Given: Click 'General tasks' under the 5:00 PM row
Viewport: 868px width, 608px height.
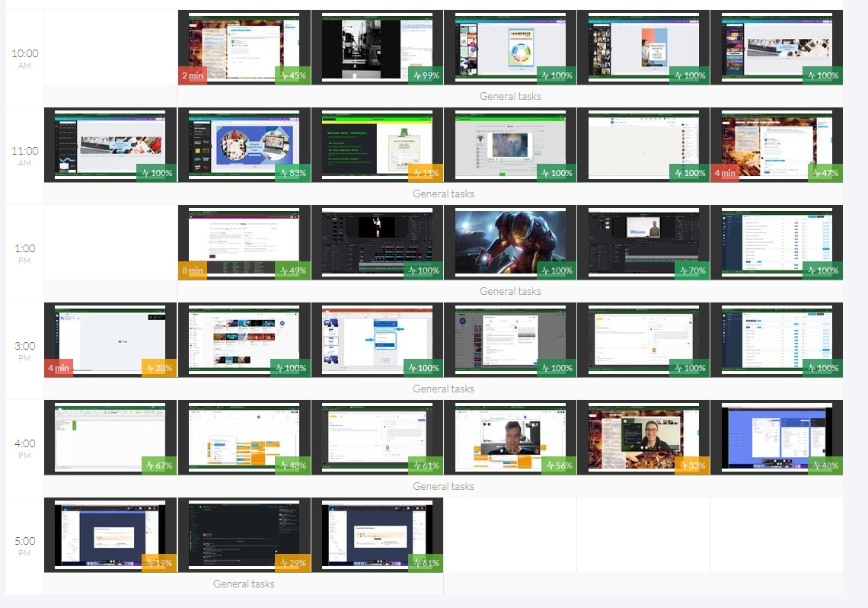Looking at the screenshot, I should [x=244, y=584].
